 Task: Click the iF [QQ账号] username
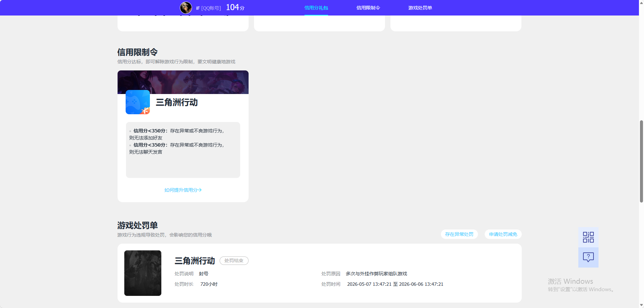pyautogui.click(x=208, y=8)
